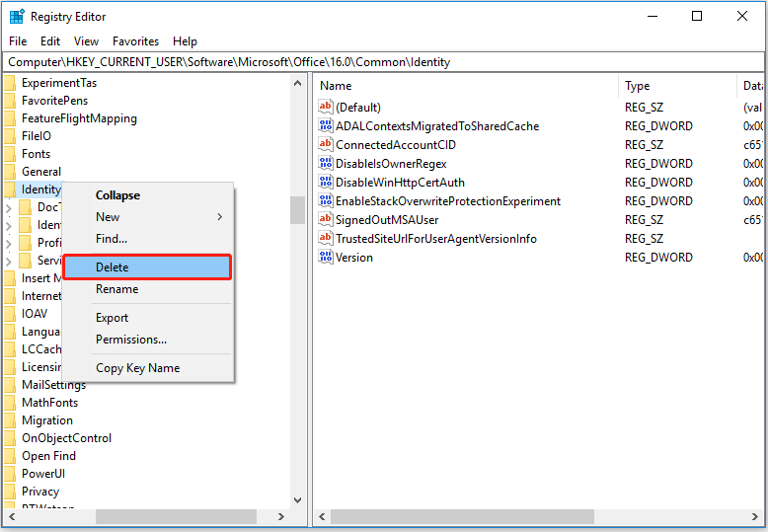Click the Version DWORD value icon
This screenshot has height=532, width=768.
coord(326,258)
